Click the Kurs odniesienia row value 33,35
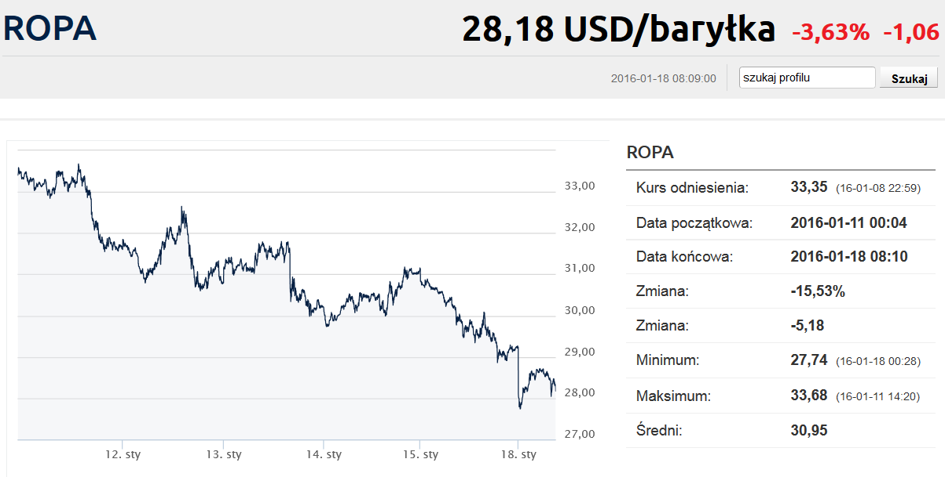The image size is (945, 477). point(809,187)
